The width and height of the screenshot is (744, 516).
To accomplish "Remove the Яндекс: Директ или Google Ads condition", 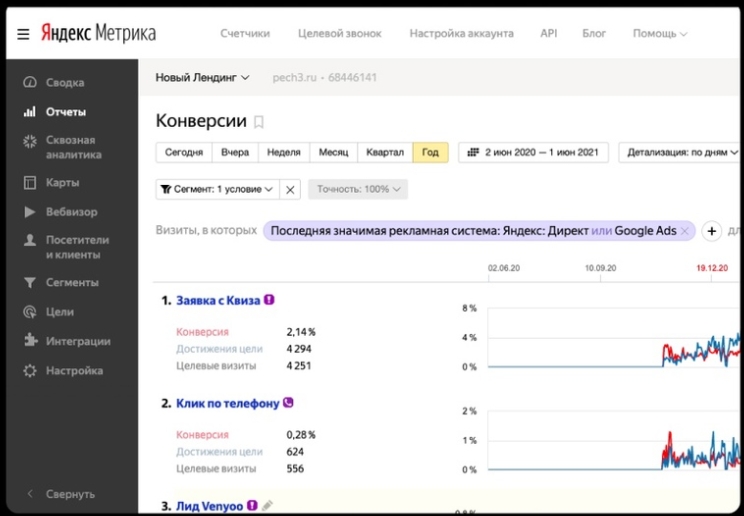I will [684, 231].
